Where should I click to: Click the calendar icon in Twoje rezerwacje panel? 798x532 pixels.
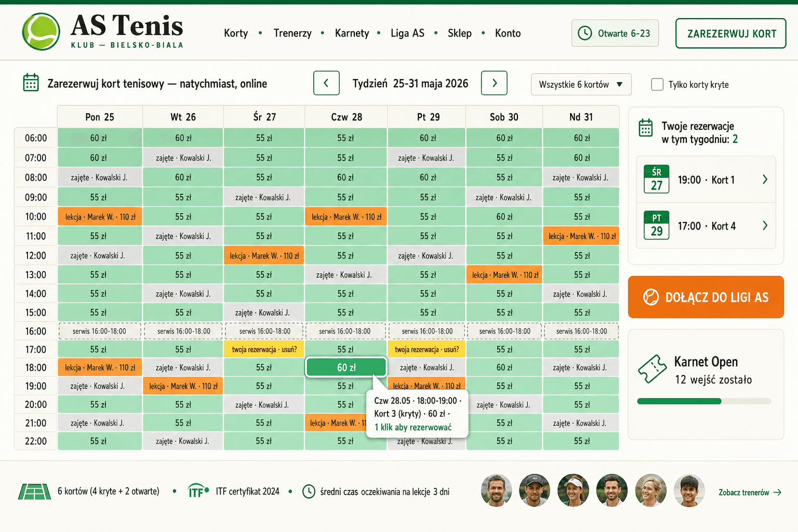[646, 128]
